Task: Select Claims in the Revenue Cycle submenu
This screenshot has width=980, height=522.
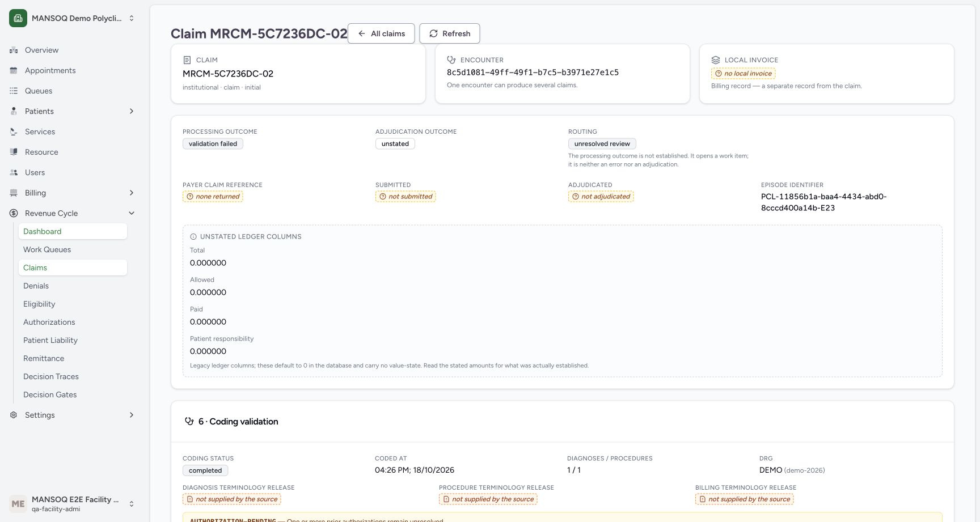Action: point(73,268)
